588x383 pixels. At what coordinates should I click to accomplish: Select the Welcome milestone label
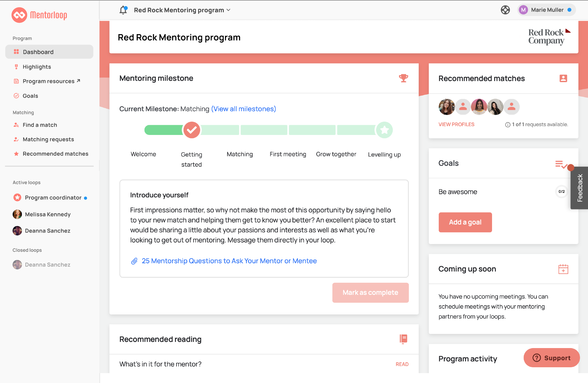click(143, 154)
